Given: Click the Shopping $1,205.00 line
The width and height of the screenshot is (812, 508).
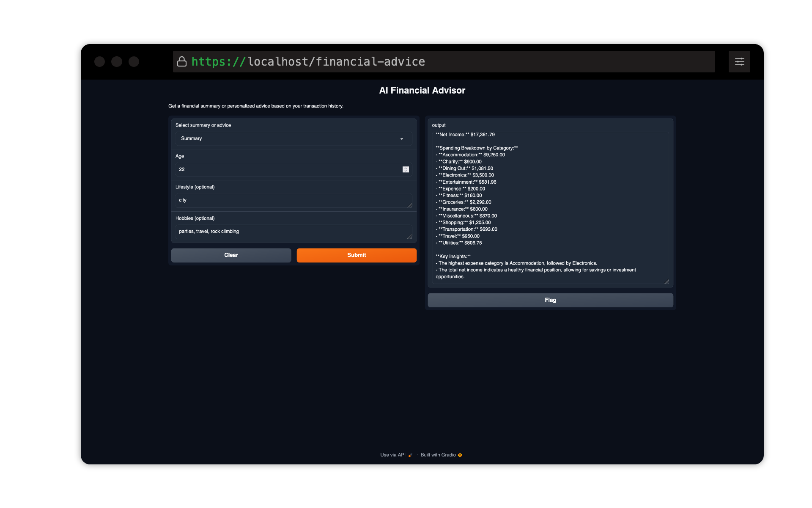Looking at the screenshot, I should [463, 223].
